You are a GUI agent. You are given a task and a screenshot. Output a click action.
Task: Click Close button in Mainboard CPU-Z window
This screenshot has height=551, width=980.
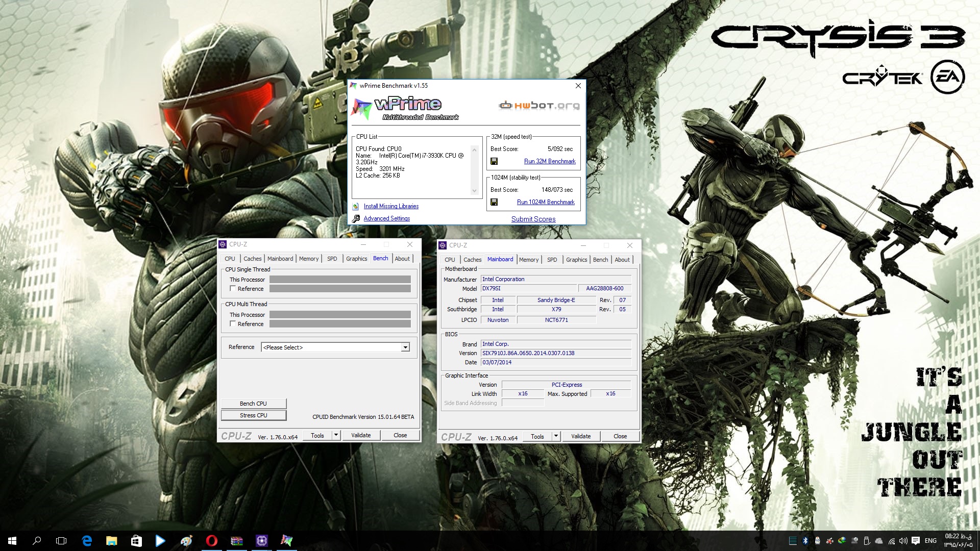pos(620,436)
